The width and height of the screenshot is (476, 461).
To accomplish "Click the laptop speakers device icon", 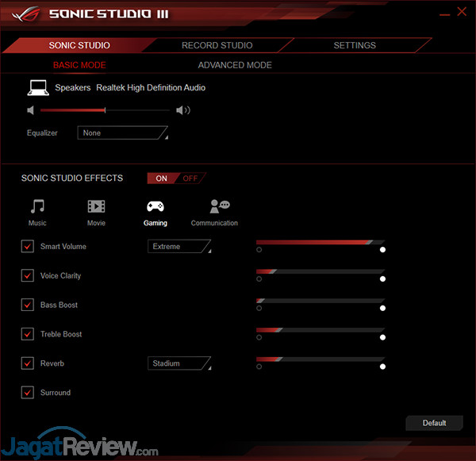I will [38, 88].
